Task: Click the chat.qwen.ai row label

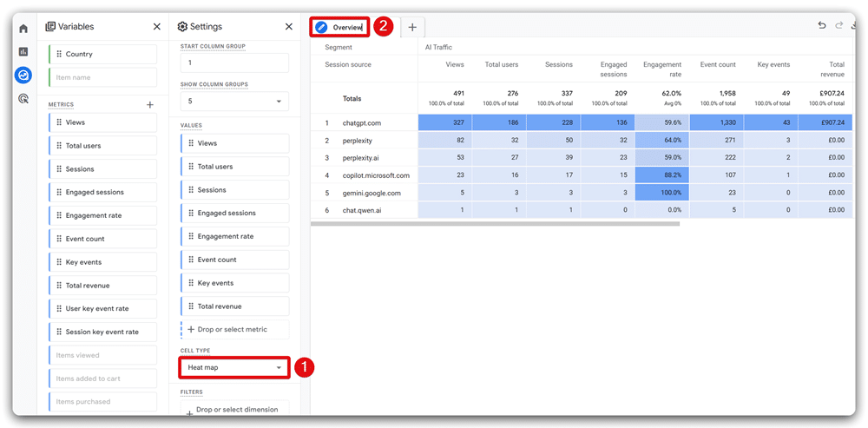Action: (x=362, y=210)
